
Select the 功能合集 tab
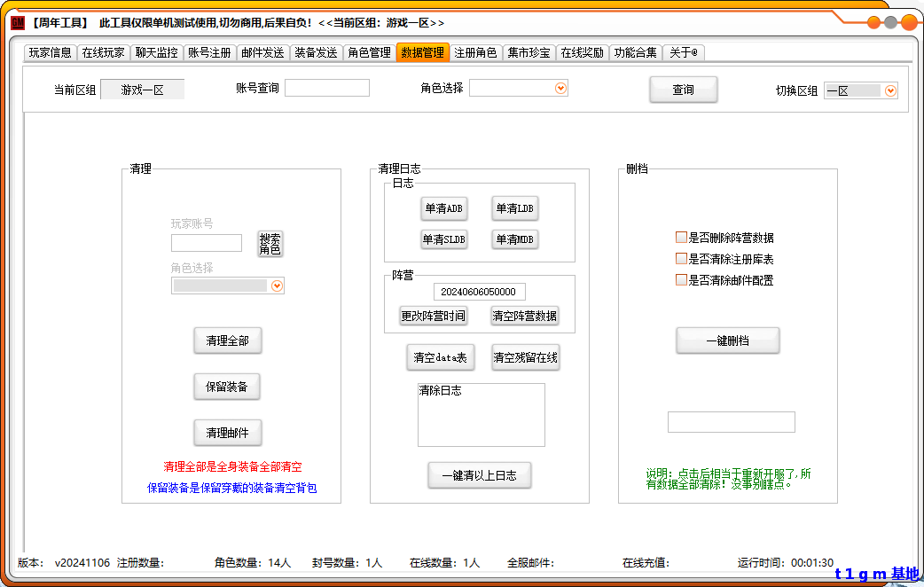tap(635, 52)
